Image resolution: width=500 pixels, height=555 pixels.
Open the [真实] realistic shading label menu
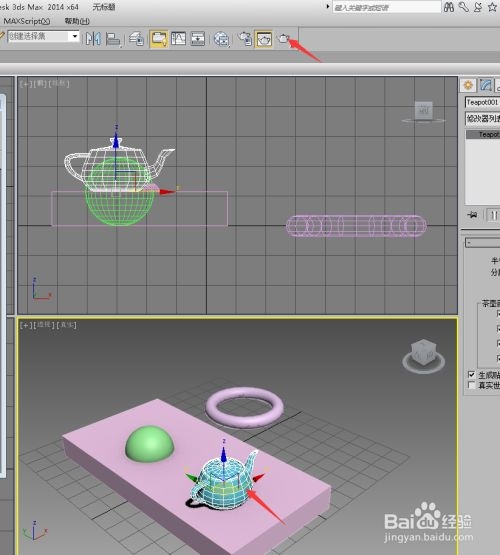pos(66,325)
